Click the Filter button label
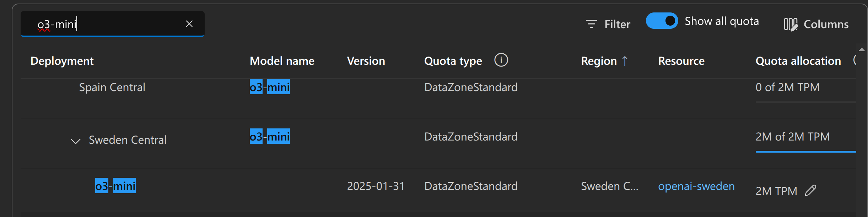This screenshot has height=217, width=868. [617, 24]
